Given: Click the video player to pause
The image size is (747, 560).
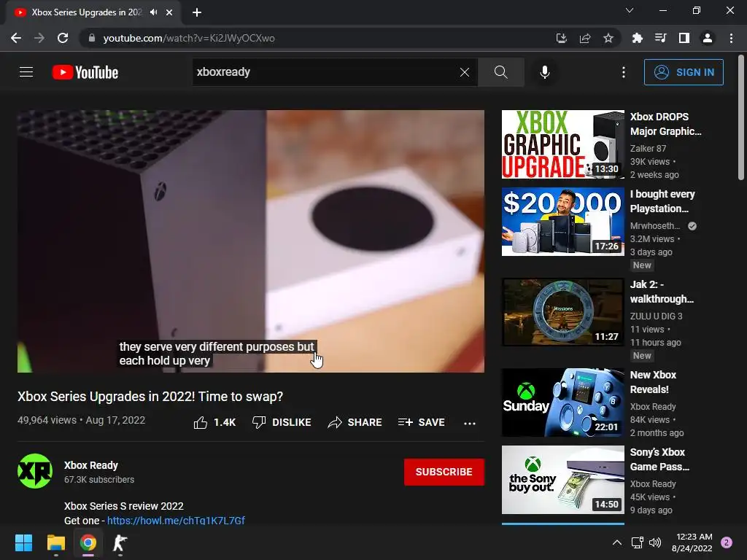Looking at the screenshot, I should [x=251, y=241].
